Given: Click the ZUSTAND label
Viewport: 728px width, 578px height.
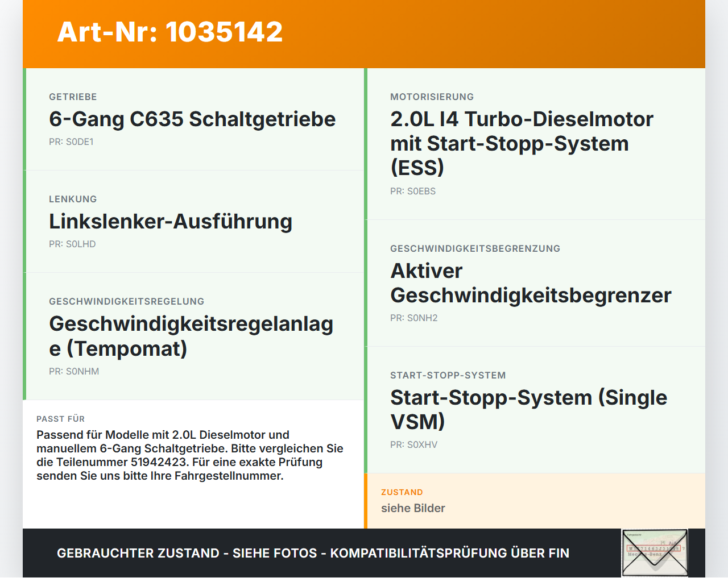Looking at the screenshot, I should (x=402, y=492).
